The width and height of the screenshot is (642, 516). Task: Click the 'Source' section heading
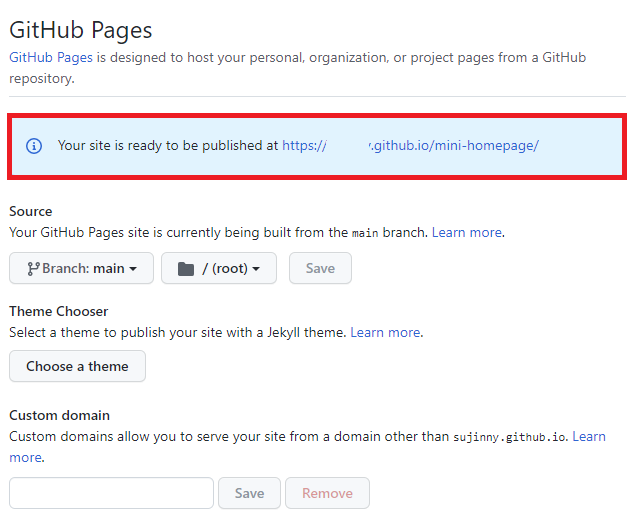point(31,211)
